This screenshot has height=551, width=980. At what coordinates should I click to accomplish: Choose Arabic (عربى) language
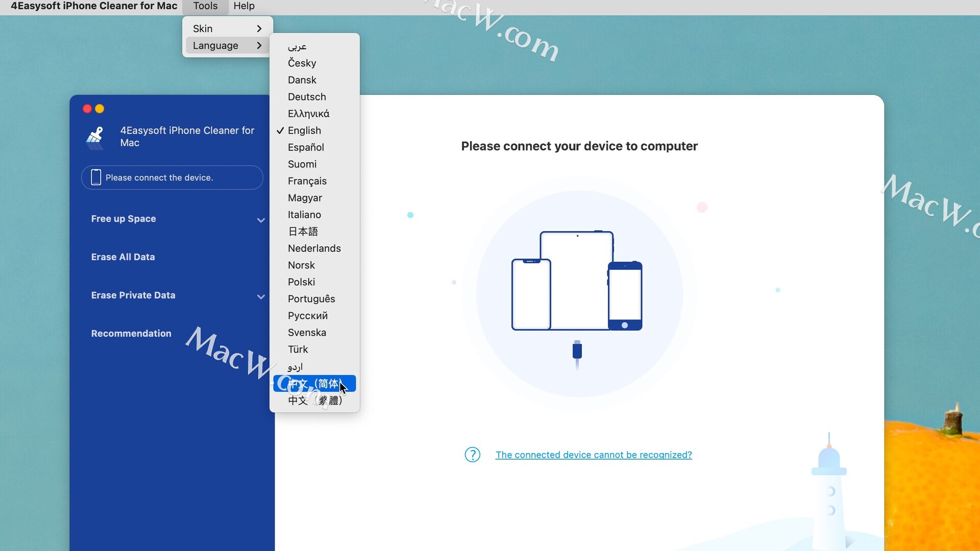pyautogui.click(x=314, y=46)
